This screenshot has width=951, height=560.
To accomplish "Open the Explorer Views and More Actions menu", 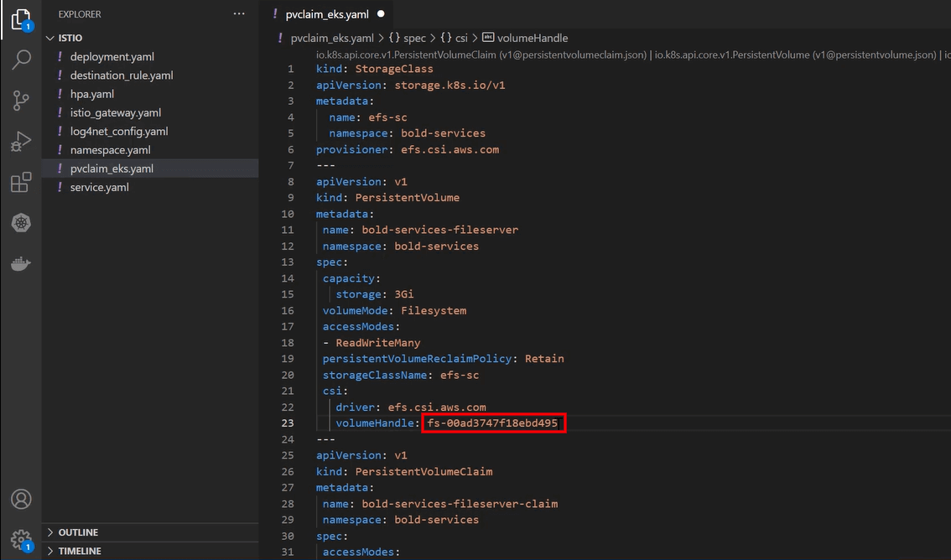I will [238, 13].
